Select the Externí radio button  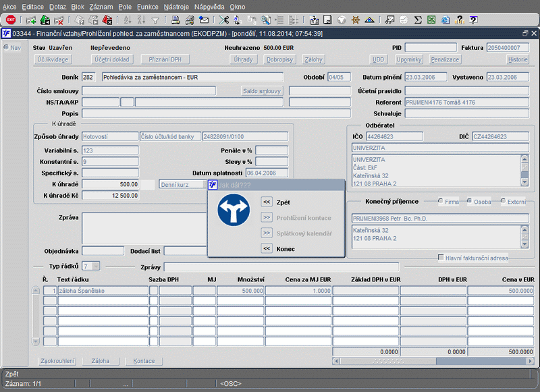point(504,201)
